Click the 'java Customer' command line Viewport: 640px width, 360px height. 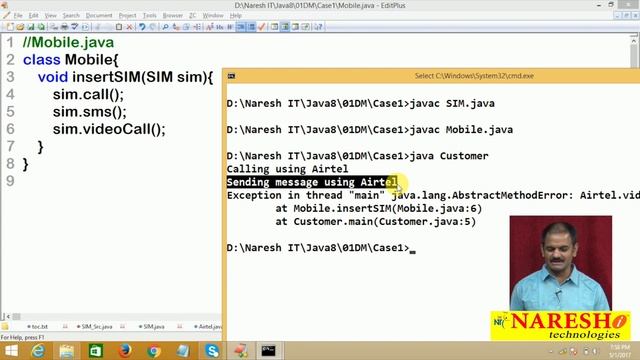click(x=357, y=156)
